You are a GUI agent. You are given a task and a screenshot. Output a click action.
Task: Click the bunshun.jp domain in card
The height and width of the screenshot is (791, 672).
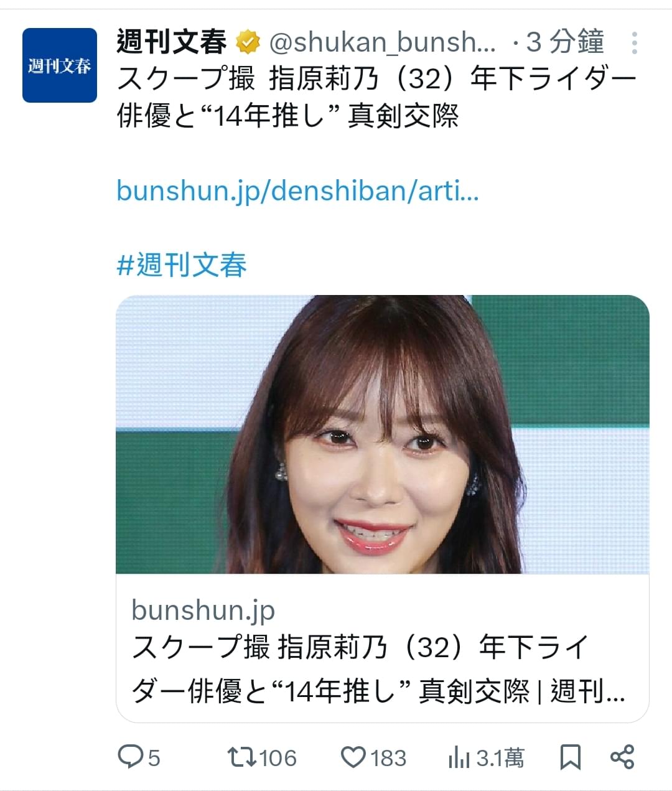point(203,610)
